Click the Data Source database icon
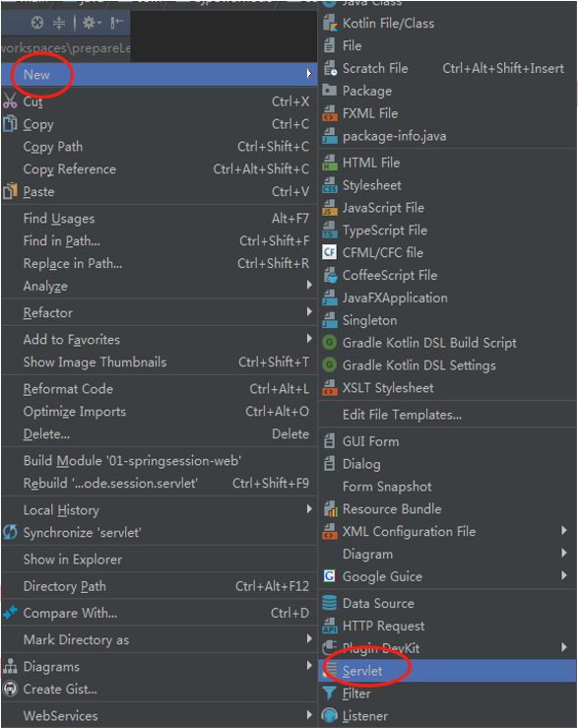 (330, 603)
